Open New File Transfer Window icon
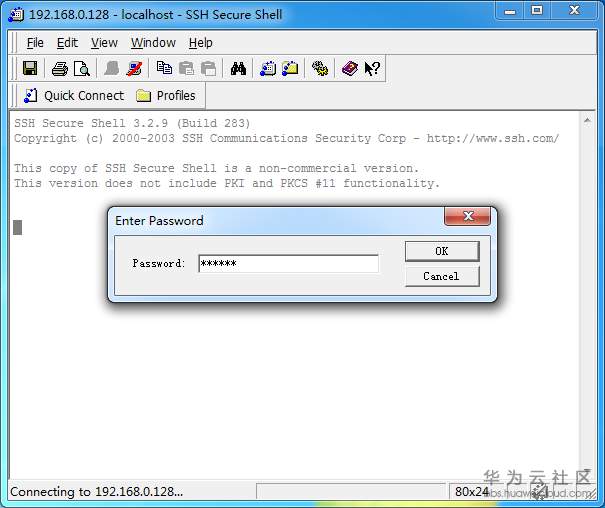The width and height of the screenshot is (605, 508). 290,69
